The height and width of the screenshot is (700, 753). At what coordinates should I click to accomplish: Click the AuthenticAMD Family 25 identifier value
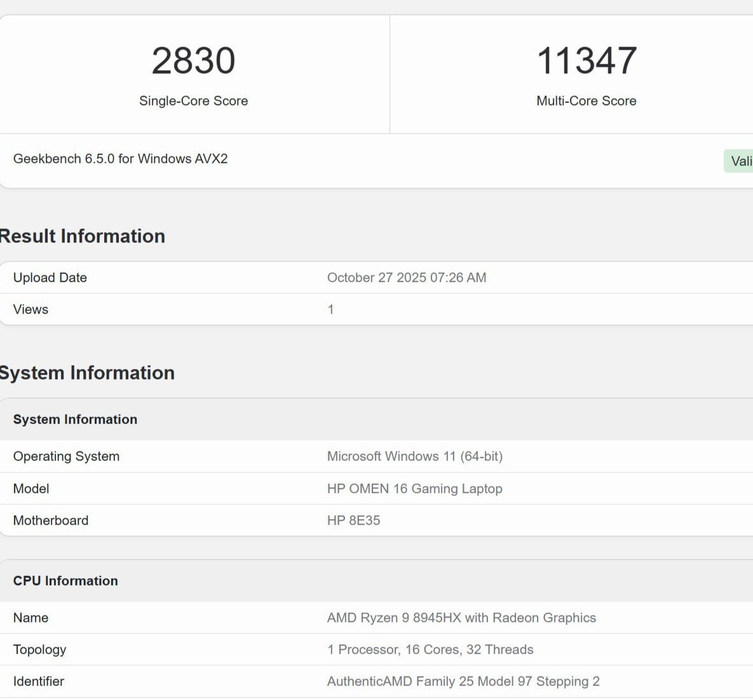[463, 682]
